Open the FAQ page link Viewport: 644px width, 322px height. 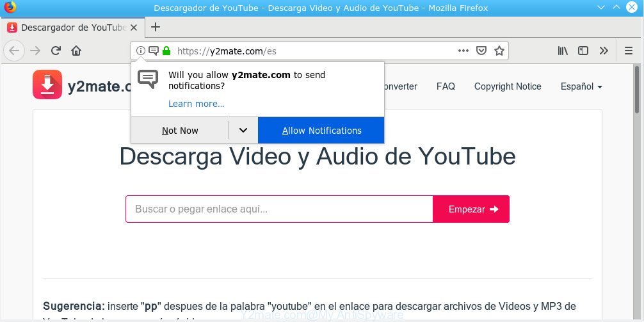[446, 86]
